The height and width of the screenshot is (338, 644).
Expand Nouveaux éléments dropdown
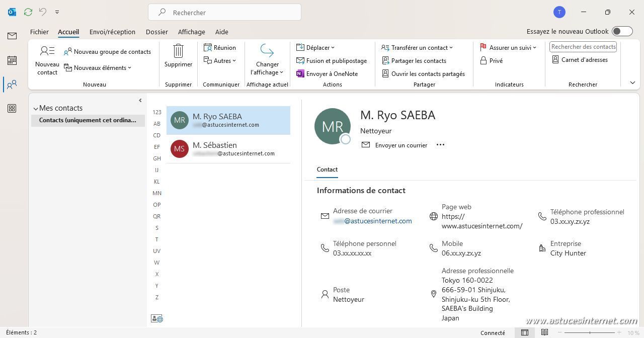pos(98,68)
